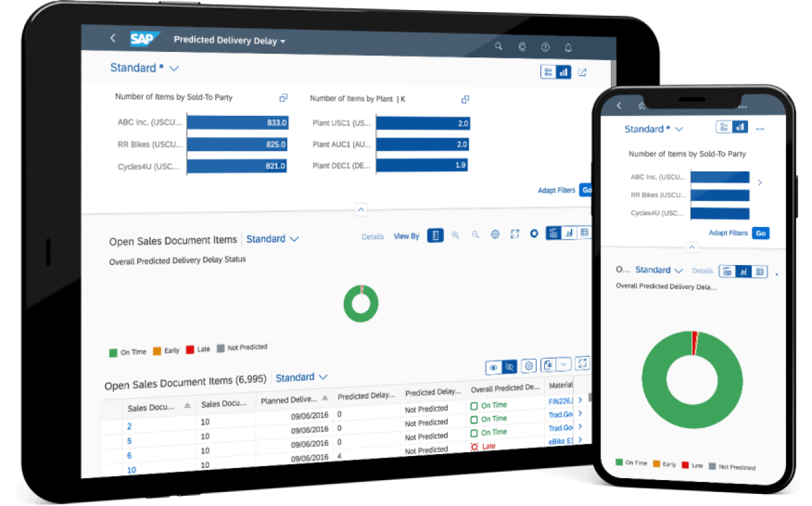This screenshot has width=812, height=506.
Task: Open the View By menu
Action: point(407,237)
